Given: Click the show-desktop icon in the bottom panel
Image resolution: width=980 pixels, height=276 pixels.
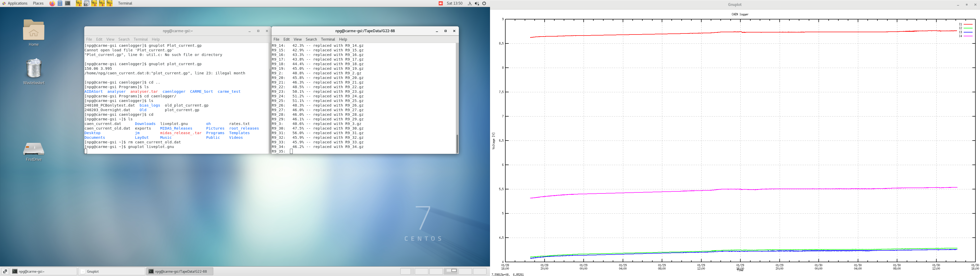Looking at the screenshot, I should (x=5, y=271).
